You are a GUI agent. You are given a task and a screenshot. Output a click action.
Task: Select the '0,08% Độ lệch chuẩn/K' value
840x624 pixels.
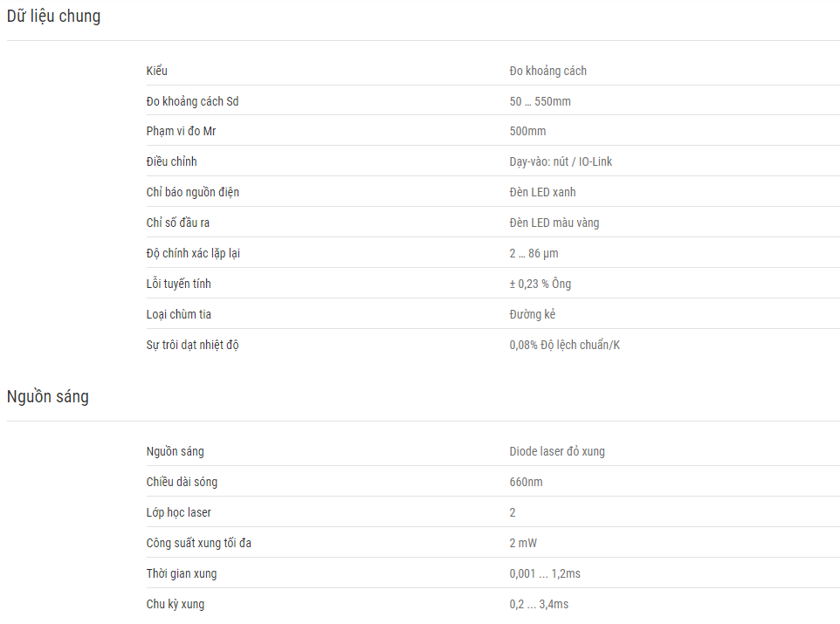tap(565, 345)
